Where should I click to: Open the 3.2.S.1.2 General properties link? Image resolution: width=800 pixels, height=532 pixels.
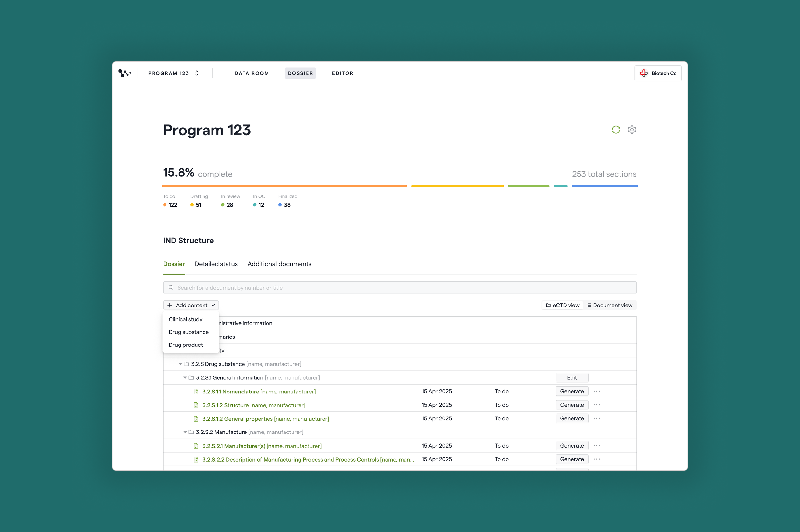point(265,419)
